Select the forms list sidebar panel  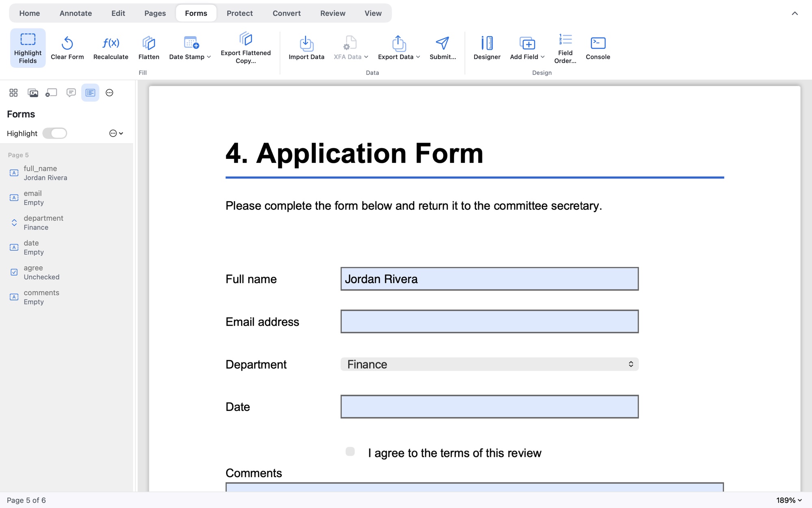90,93
